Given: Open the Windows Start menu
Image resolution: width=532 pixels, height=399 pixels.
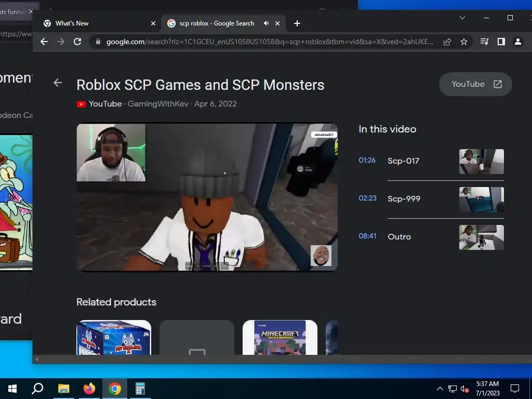Looking at the screenshot, I should pyautogui.click(x=12, y=389).
